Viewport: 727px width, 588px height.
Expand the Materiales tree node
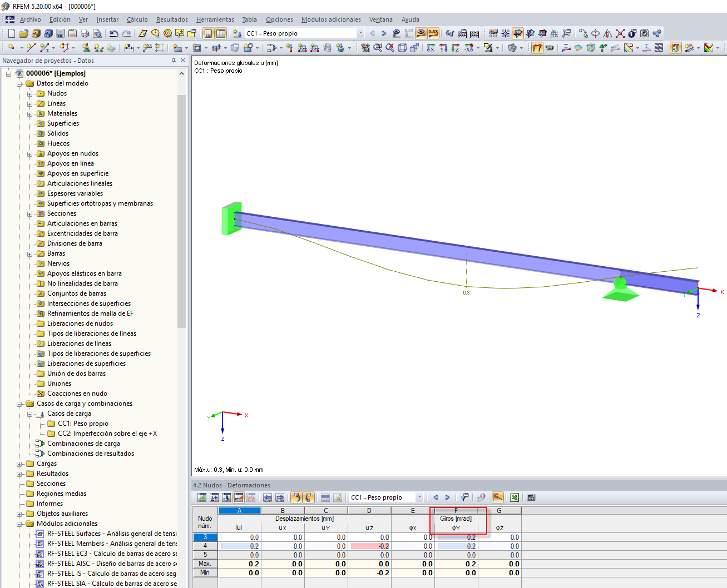pyautogui.click(x=30, y=113)
